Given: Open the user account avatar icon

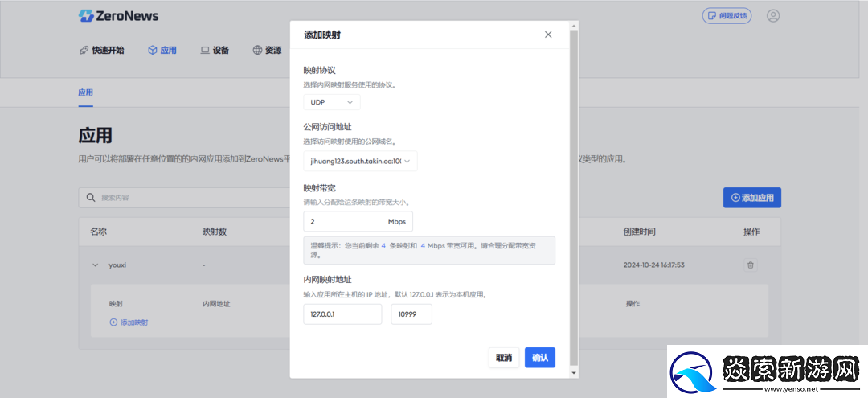Looking at the screenshot, I should [x=773, y=15].
